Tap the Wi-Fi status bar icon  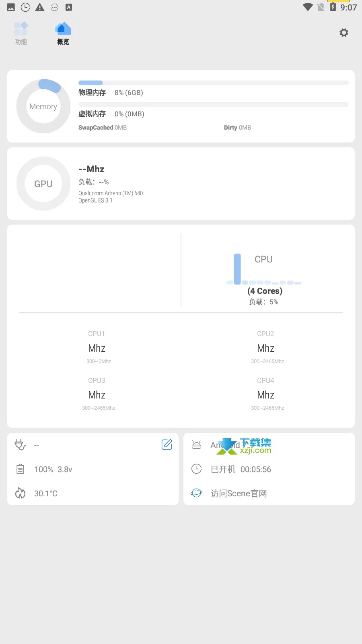308,6
